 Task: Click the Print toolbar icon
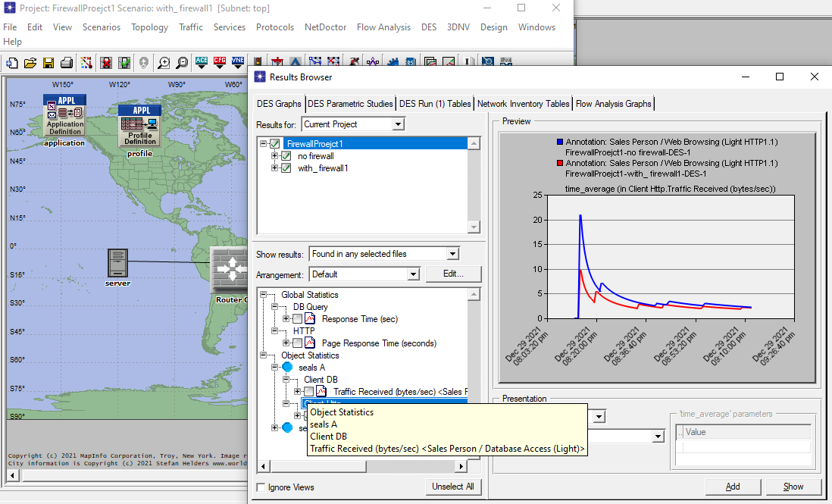(x=67, y=63)
